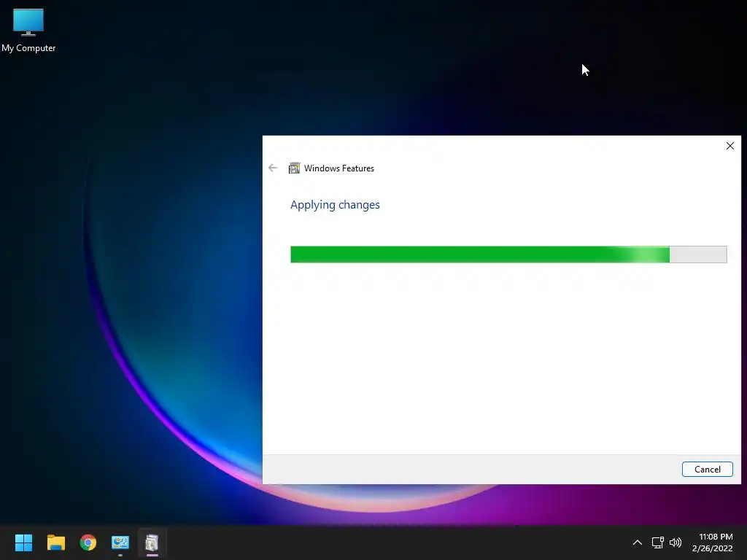Click the Windows Features title icon
The width and height of the screenshot is (747, 560).
click(295, 168)
